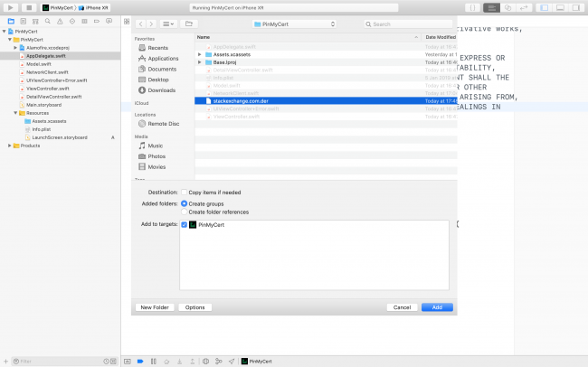Open the Source Control navigator icon

[x=24, y=22]
